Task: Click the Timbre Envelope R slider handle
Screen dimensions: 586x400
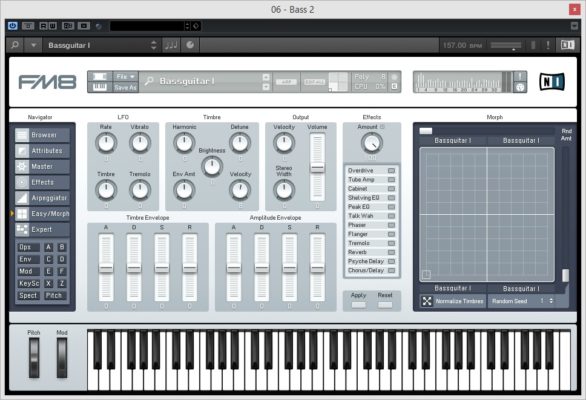Action: (x=189, y=268)
